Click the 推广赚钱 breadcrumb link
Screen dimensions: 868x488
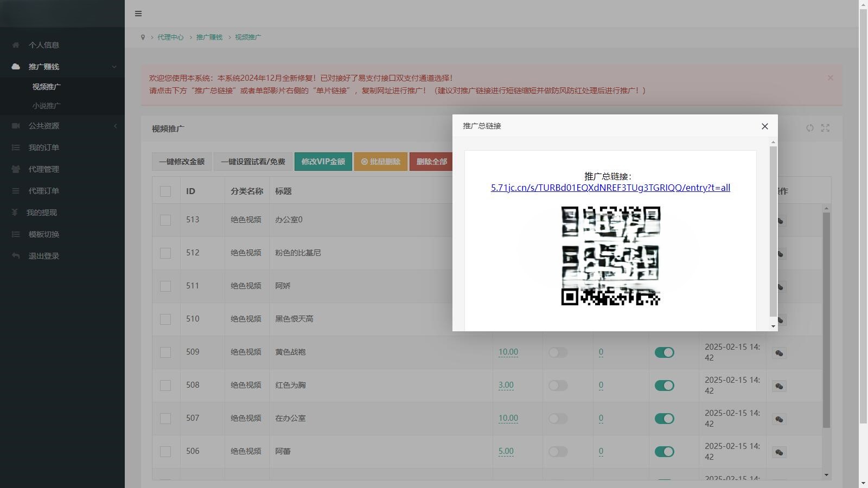point(209,37)
